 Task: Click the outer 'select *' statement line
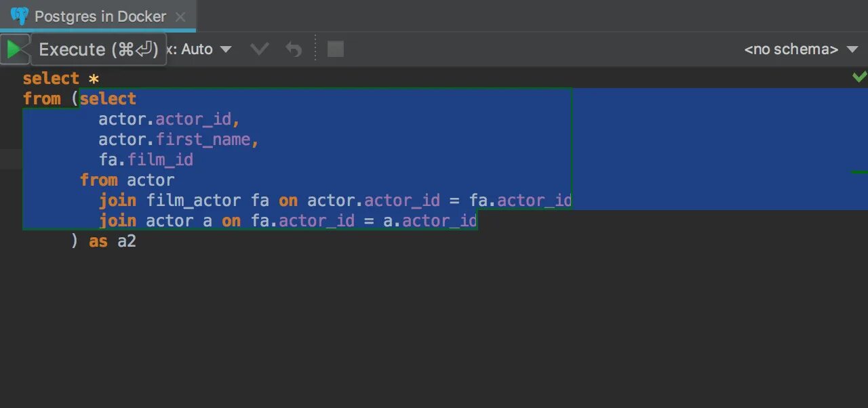point(61,79)
